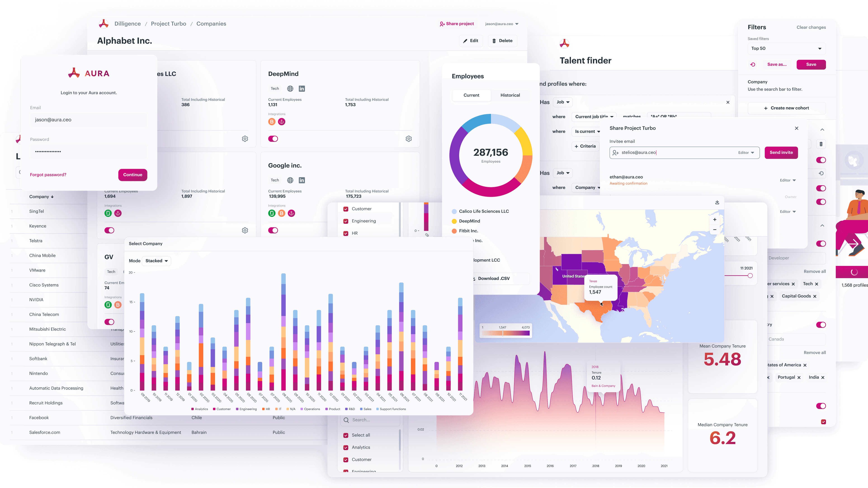Image resolution: width=868 pixels, height=488 pixels.
Task: Click DeepMind yellow legend swatch
Action: tap(454, 221)
